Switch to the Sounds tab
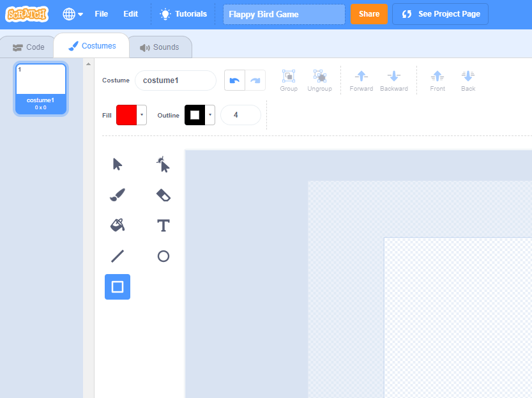The image size is (532, 398). [160, 47]
